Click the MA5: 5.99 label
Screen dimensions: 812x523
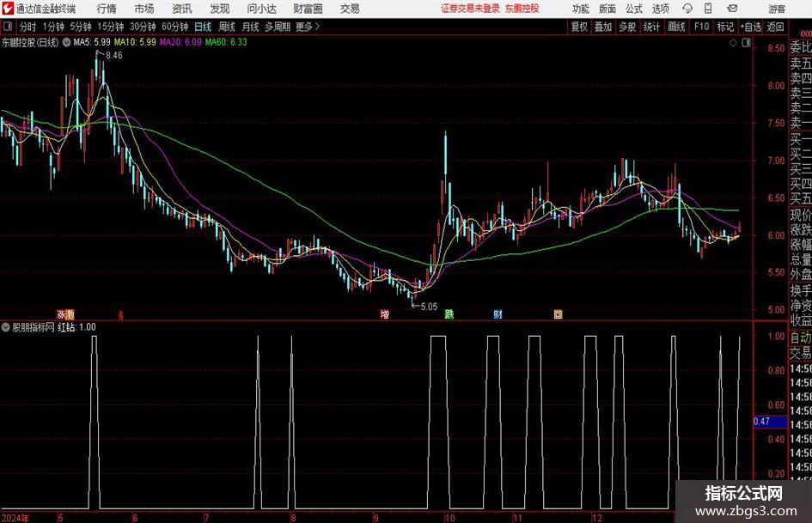coord(92,42)
